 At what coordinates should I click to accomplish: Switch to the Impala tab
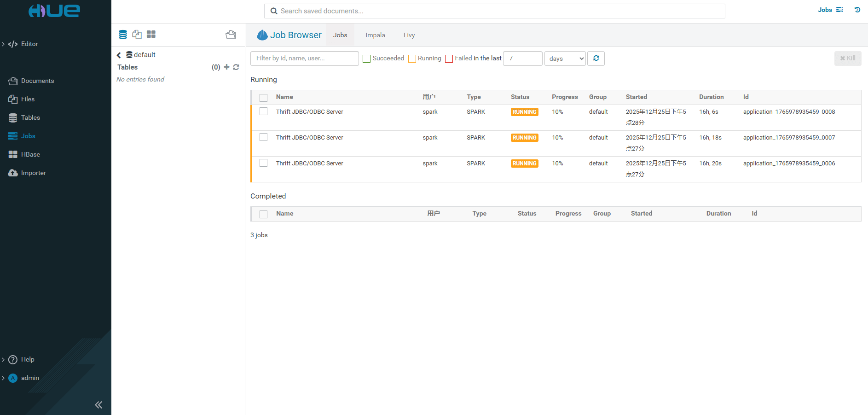(x=375, y=35)
